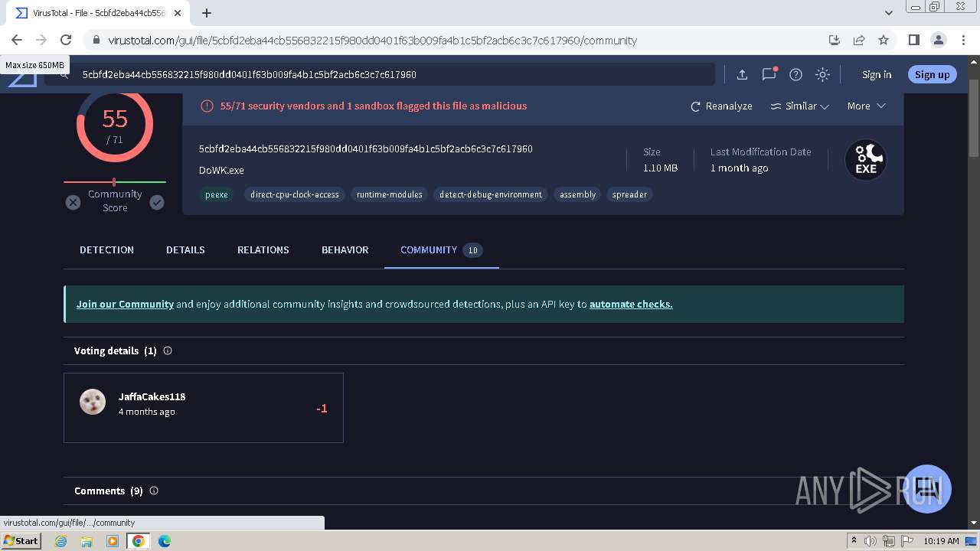The height and width of the screenshot is (551, 980).
Task: Click the detect-debug-environment tag
Action: coord(491,194)
